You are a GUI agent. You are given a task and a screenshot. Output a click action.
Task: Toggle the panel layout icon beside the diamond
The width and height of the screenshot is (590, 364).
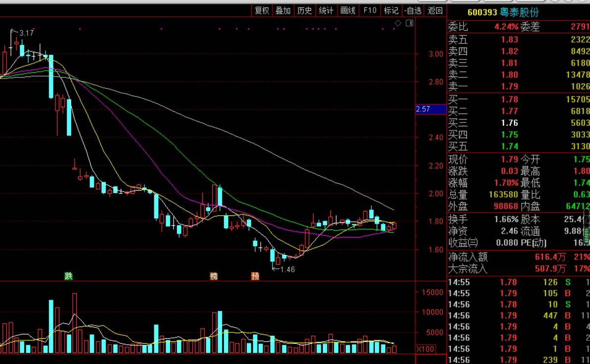(x=409, y=23)
